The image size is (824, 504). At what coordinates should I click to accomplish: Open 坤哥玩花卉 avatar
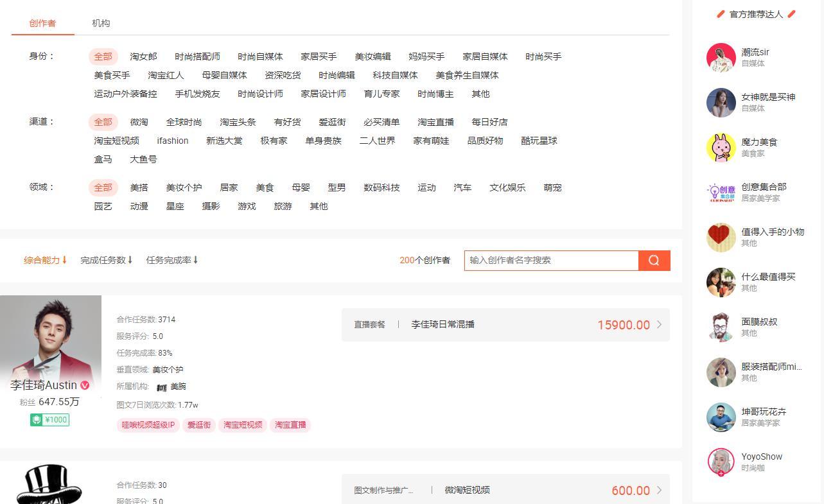(721, 417)
